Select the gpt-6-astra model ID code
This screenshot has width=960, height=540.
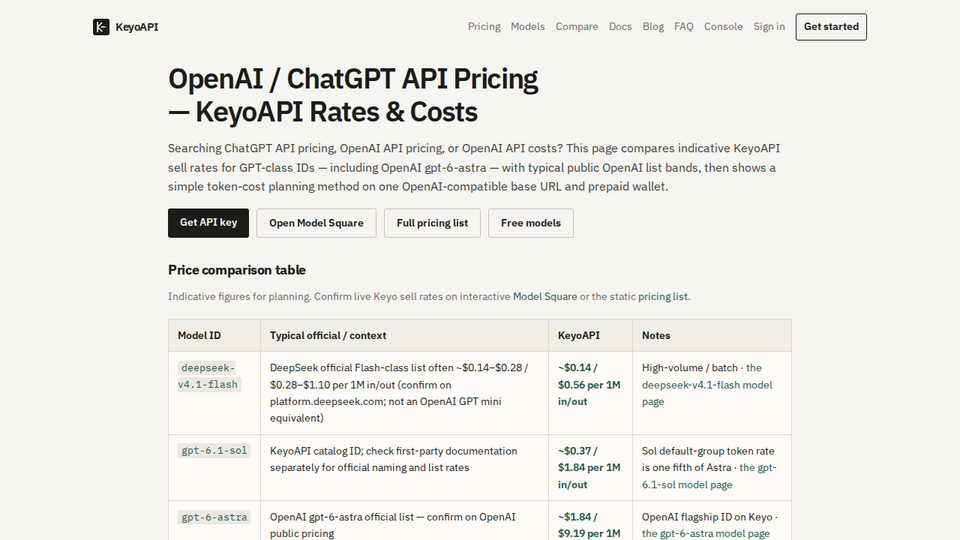point(214,517)
